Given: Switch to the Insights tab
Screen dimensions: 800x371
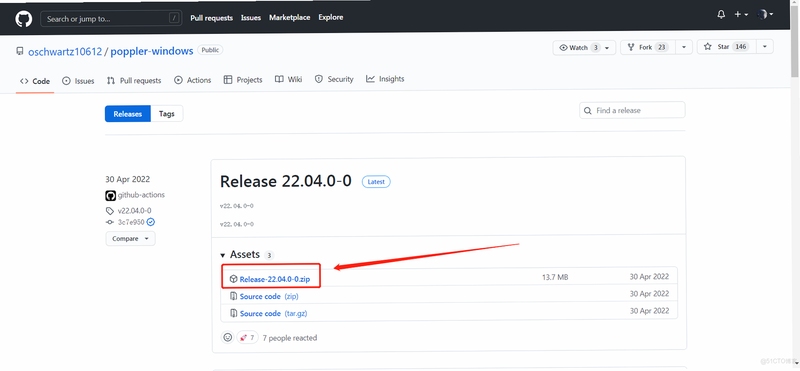Looking at the screenshot, I should tap(385, 79).
